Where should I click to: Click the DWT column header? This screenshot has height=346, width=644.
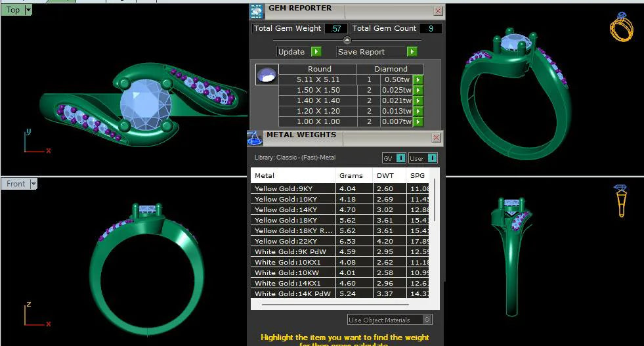click(389, 175)
